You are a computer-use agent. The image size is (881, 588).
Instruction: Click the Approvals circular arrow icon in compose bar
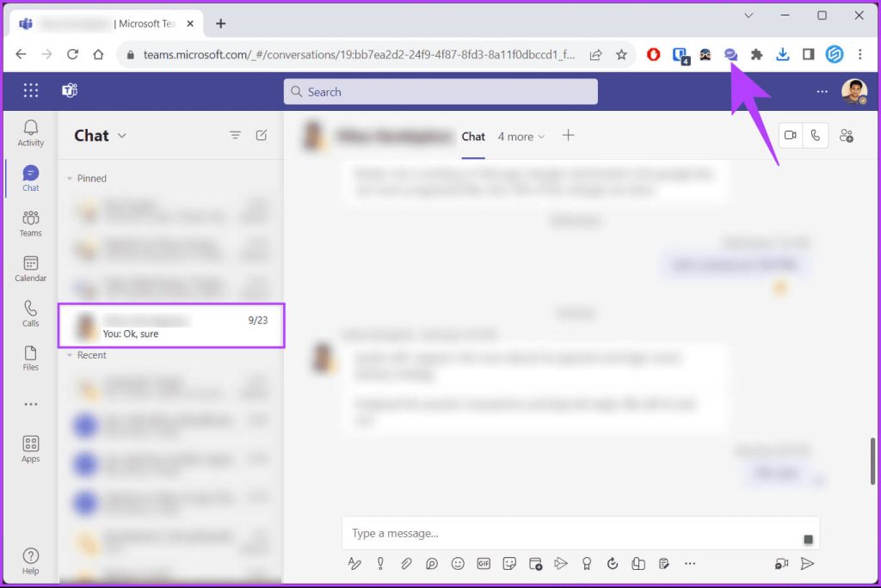point(613,563)
